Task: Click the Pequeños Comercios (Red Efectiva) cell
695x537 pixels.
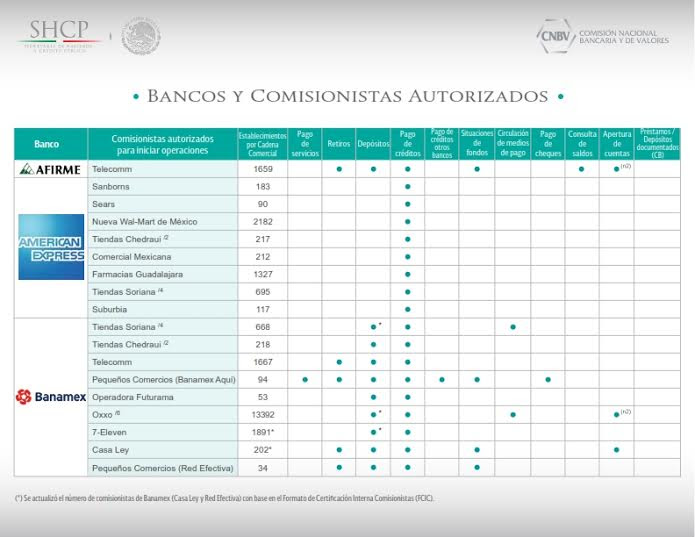Action: 163,468
